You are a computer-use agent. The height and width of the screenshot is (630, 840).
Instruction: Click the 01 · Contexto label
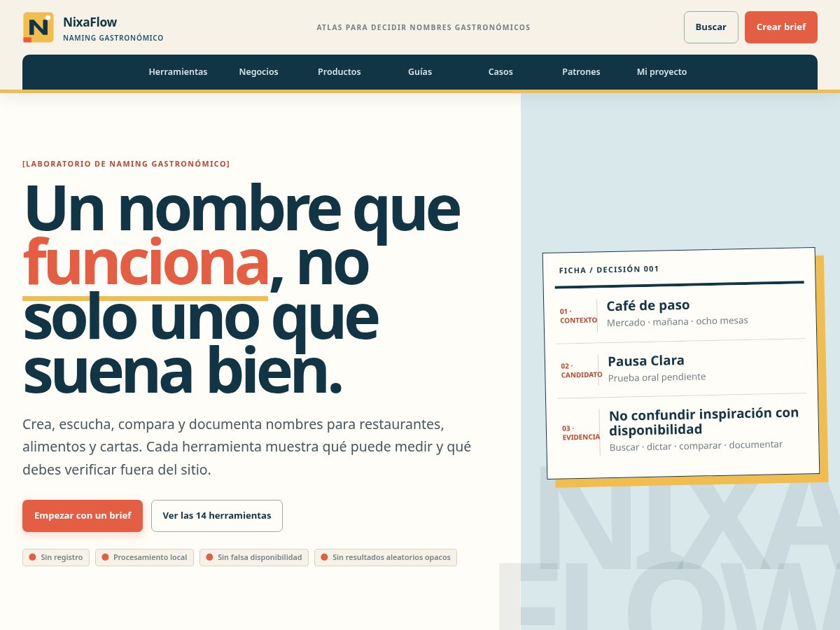pos(578,316)
